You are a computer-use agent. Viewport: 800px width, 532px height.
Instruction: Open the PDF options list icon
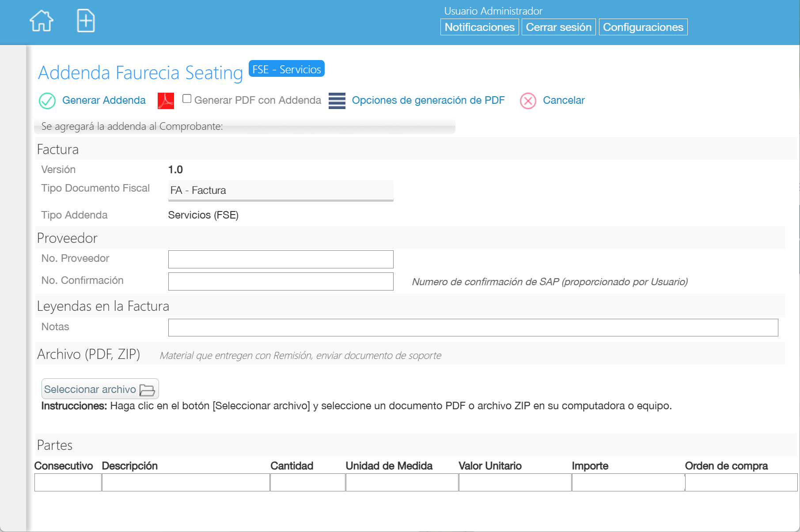(337, 101)
